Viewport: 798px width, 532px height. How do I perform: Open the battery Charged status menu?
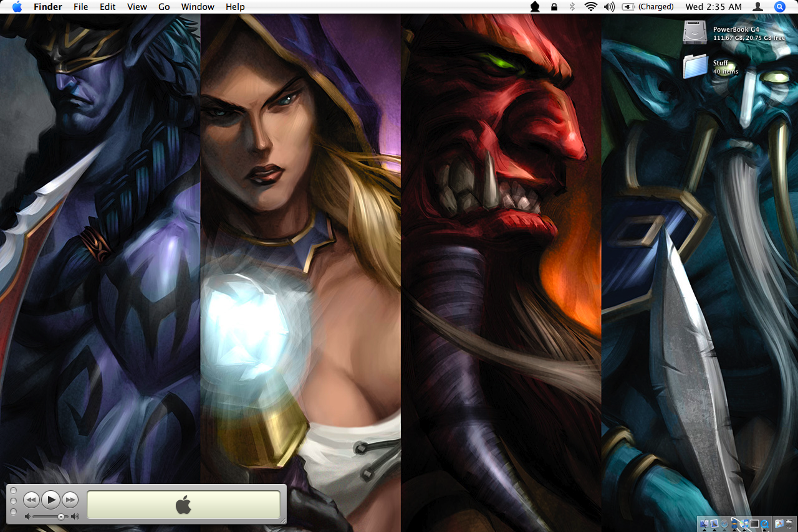coord(648,7)
